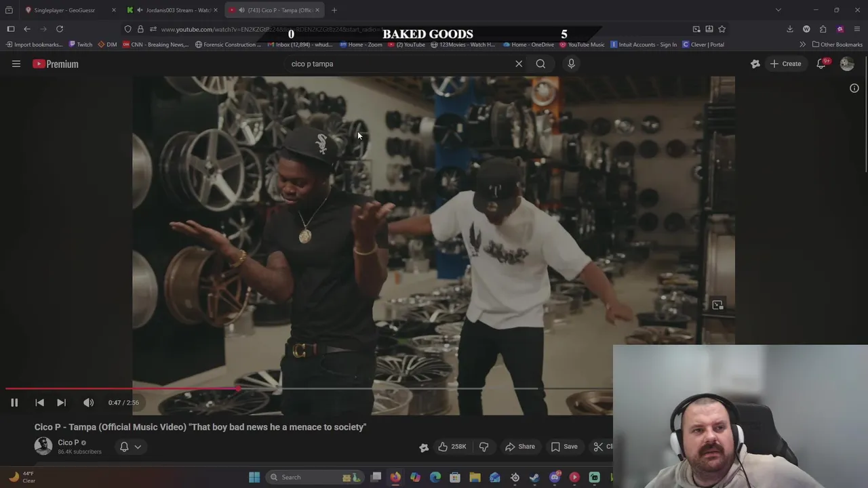Click the extension icon left of Create

click(x=755, y=64)
